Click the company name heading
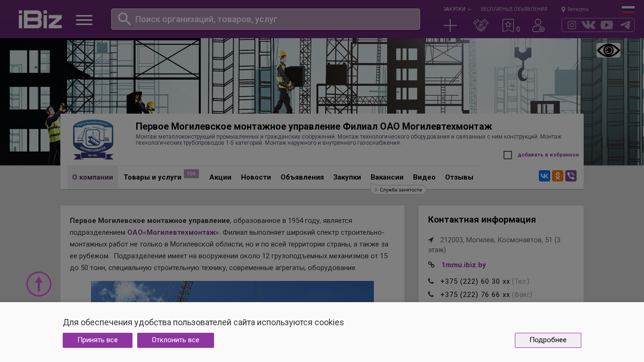Image resolution: width=644 pixels, height=362 pixels. tap(314, 126)
